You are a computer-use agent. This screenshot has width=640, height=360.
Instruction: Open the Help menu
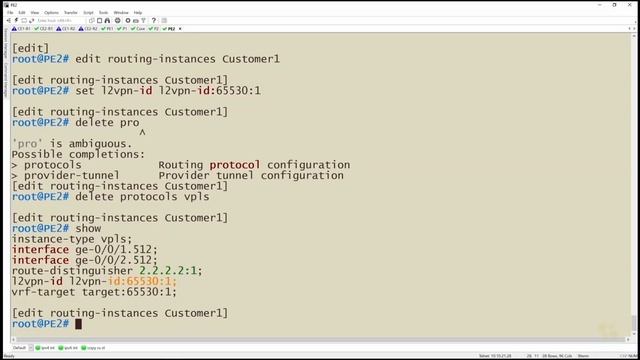click(x=138, y=13)
